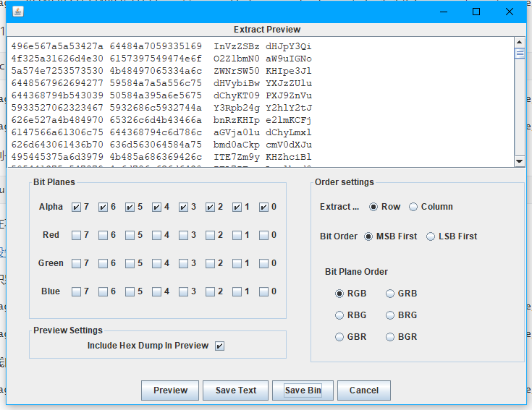Enable Red bit plane 0
Screen dimensions: 532x410
tap(264, 235)
